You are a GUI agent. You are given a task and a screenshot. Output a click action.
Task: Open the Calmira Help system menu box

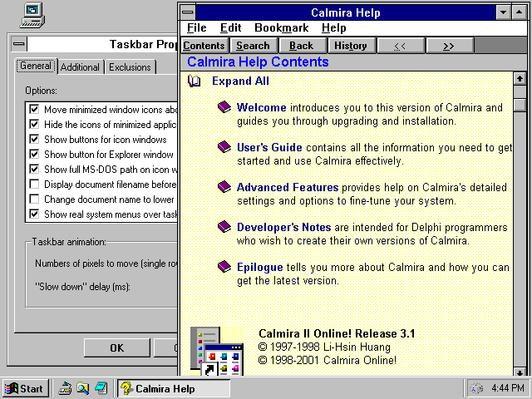tap(187, 12)
